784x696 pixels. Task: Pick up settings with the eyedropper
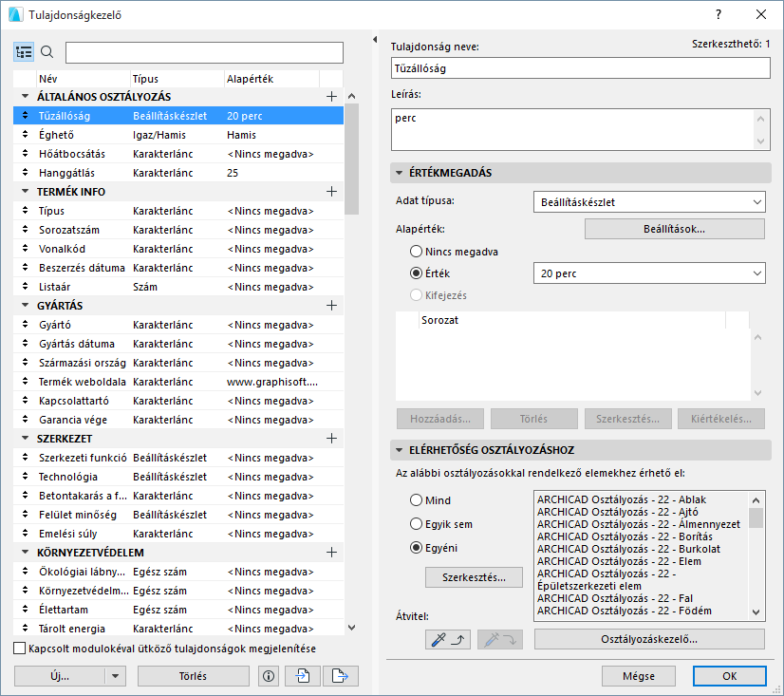click(x=448, y=639)
